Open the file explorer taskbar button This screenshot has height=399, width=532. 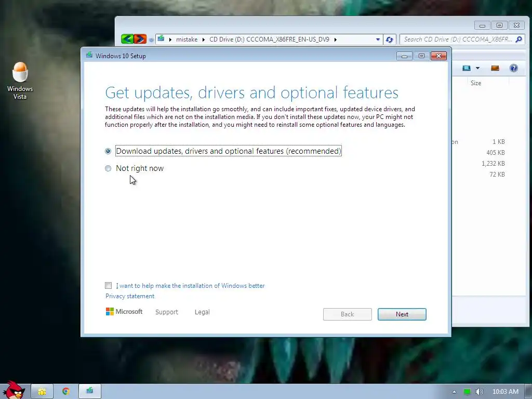42,392
